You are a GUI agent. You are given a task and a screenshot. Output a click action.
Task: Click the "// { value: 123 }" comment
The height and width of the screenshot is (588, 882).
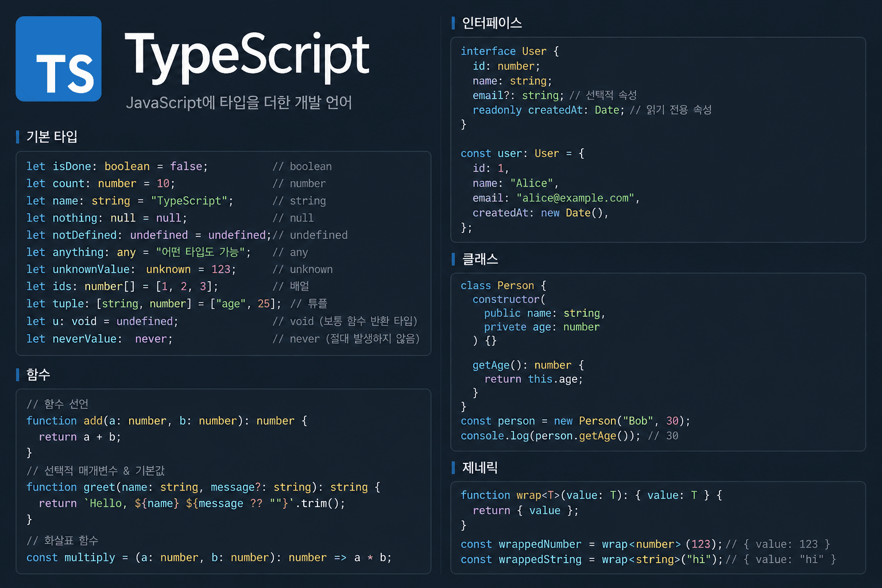click(x=778, y=544)
